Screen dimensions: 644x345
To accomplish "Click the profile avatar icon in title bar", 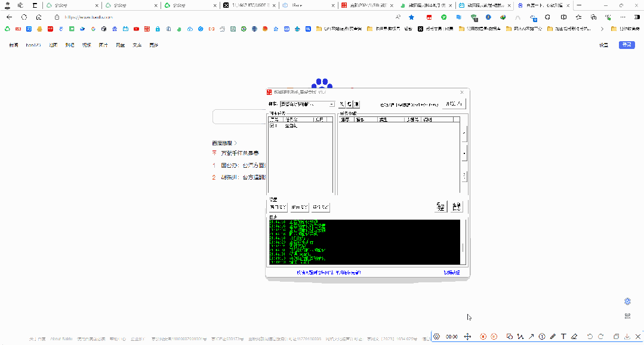I will point(7,6).
